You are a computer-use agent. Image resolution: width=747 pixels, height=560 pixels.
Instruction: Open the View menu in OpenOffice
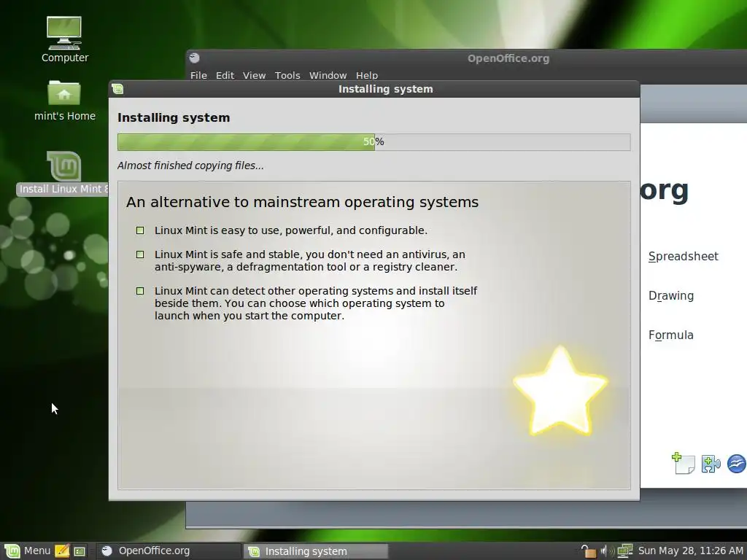pos(254,75)
